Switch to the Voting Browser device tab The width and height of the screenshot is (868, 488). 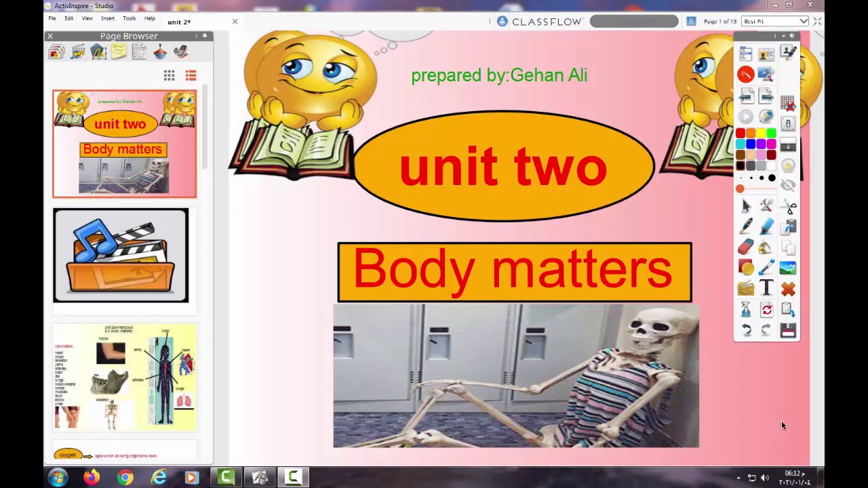tap(180, 52)
